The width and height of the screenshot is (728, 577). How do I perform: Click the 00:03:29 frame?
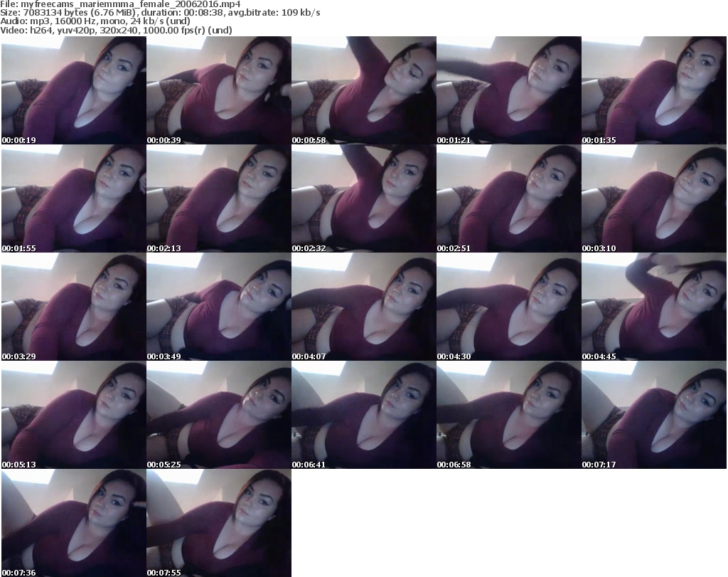tap(74, 307)
